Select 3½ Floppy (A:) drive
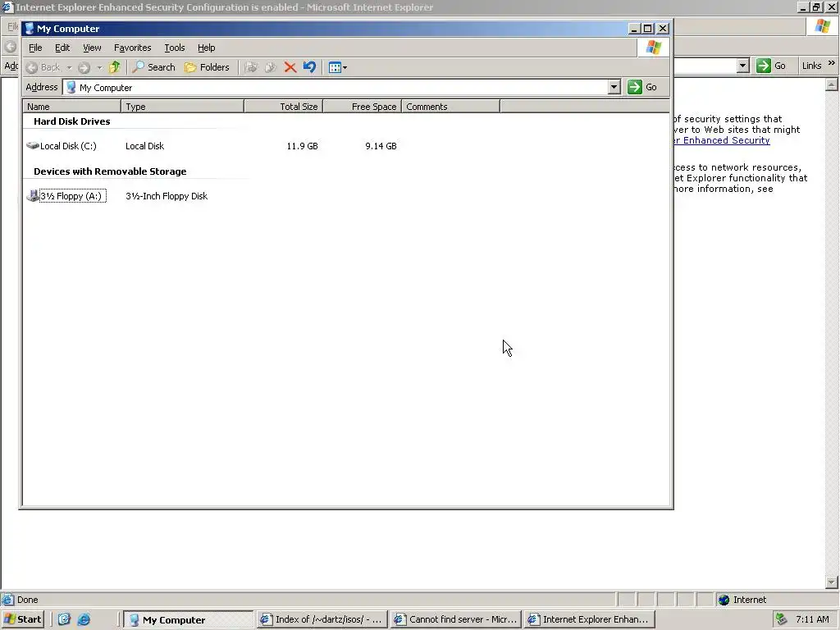840x630 pixels. coord(66,196)
